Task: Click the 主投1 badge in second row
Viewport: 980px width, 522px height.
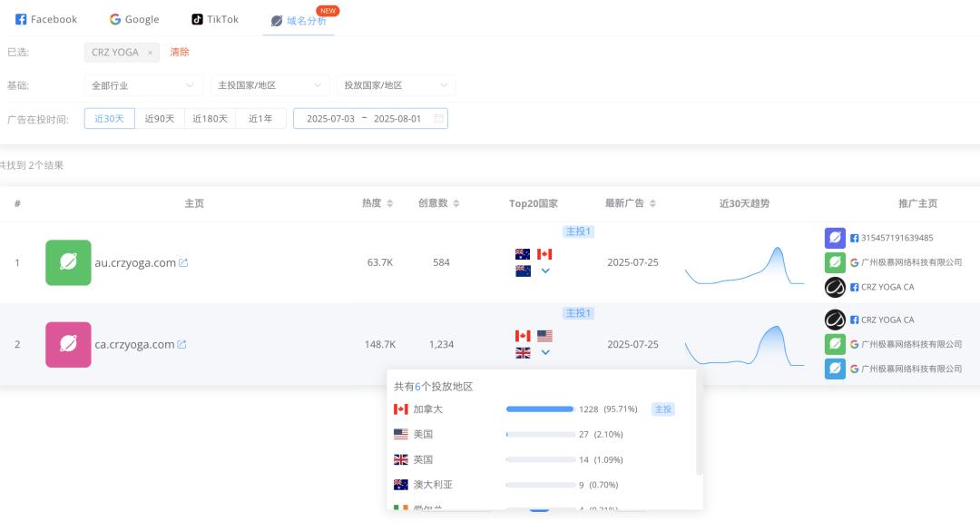Action: point(578,313)
